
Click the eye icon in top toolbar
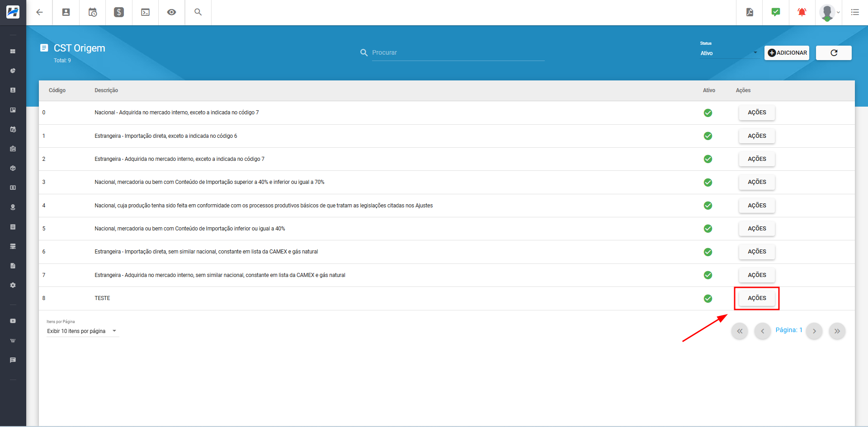click(x=171, y=12)
